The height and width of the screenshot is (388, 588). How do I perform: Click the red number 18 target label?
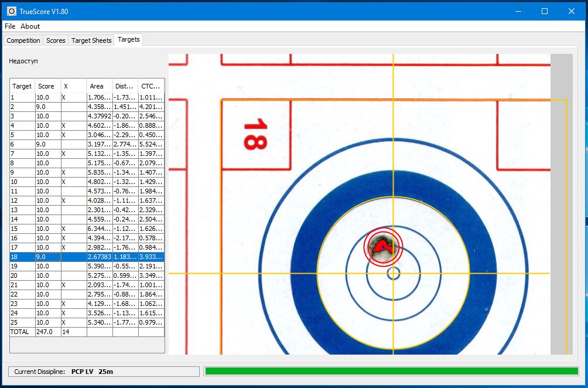pos(255,134)
